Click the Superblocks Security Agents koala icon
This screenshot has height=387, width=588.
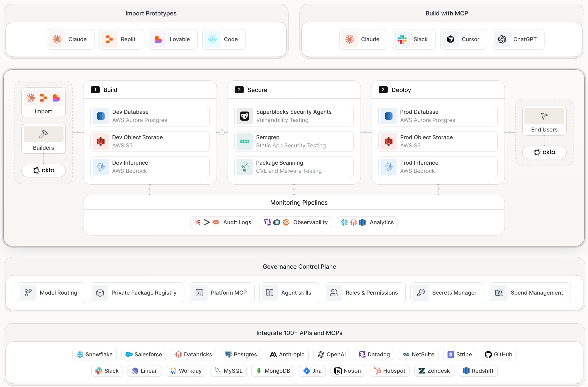pyautogui.click(x=245, y=116)
